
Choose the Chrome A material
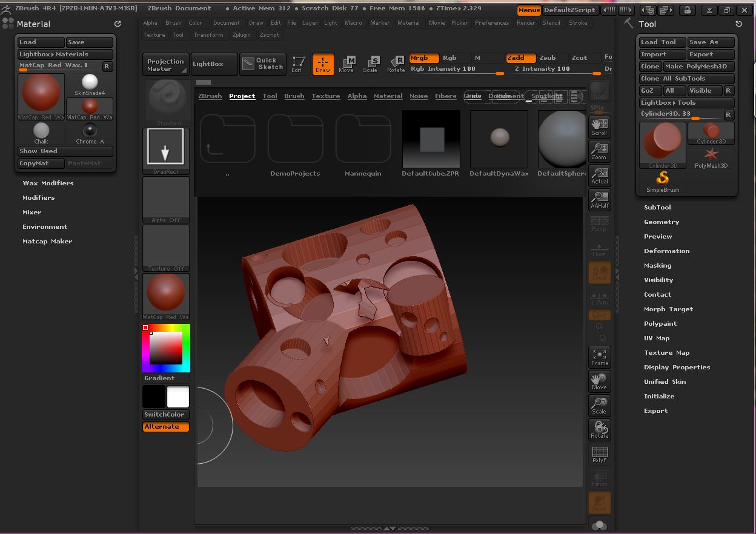[90, 133]
